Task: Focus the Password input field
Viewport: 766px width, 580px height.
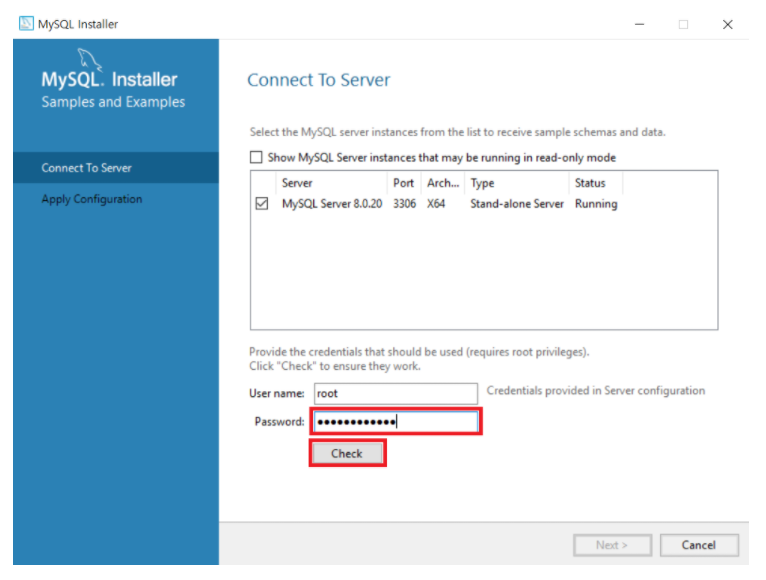Action: (x=396, y=422)
